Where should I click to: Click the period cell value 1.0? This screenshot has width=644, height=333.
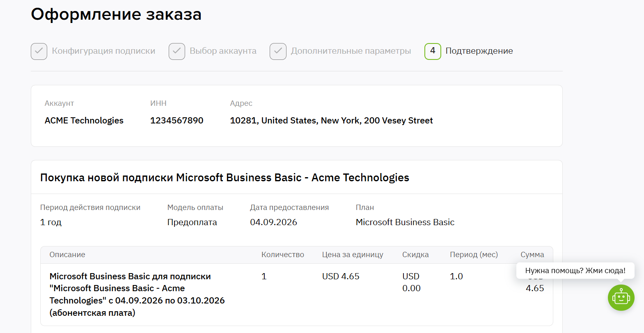456,276
